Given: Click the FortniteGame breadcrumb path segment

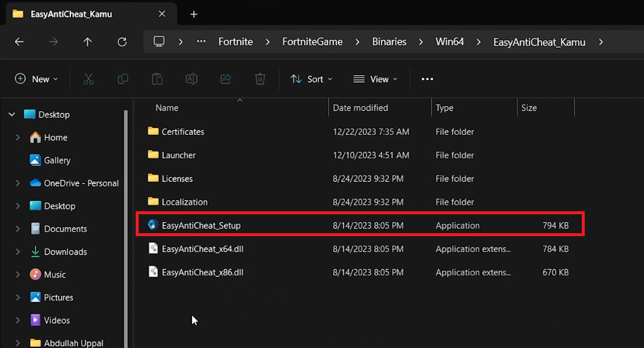Looking at the screenshot, I should coord(312,42).
